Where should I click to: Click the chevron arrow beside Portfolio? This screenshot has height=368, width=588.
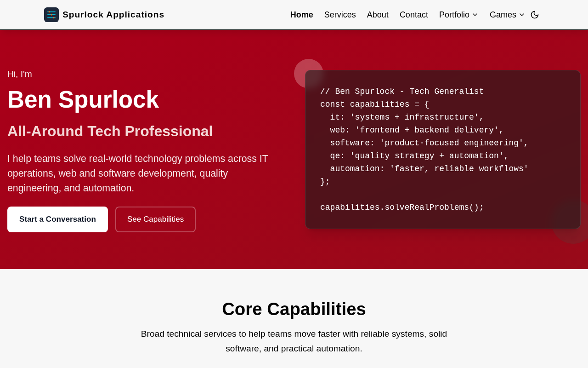point(475,15)
